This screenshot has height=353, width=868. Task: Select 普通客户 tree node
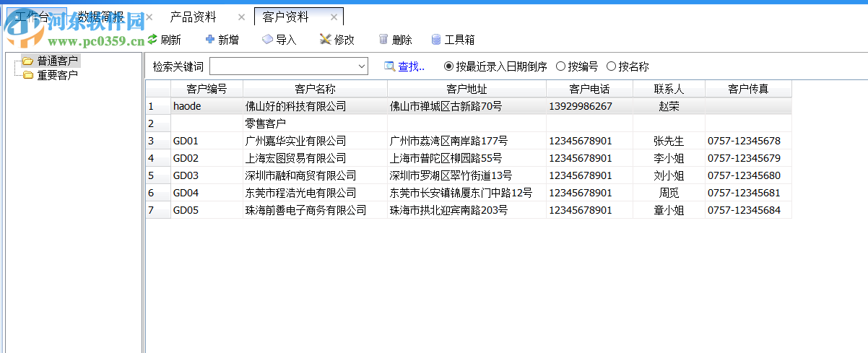(x=57, y=61)
